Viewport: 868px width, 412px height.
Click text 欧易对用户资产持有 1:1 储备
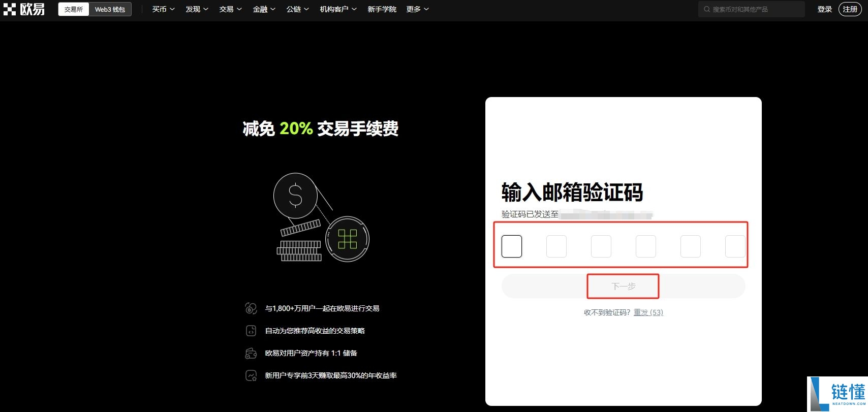311,353
